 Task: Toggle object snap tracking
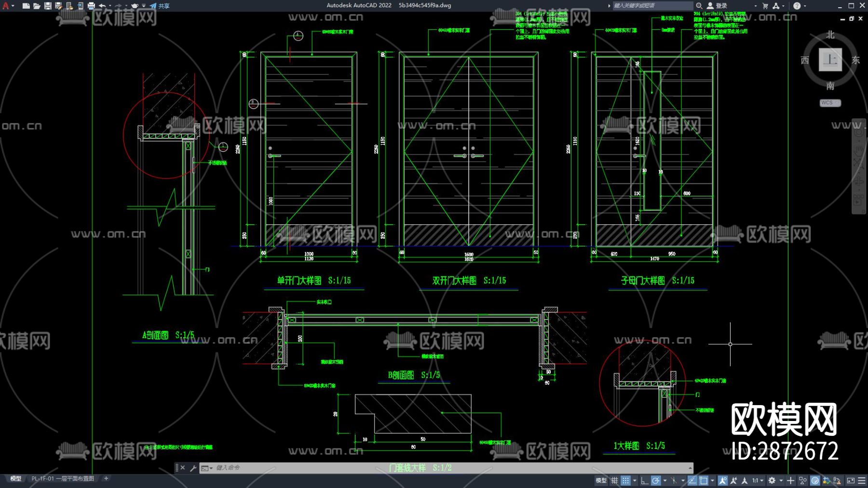click(692, 481)
